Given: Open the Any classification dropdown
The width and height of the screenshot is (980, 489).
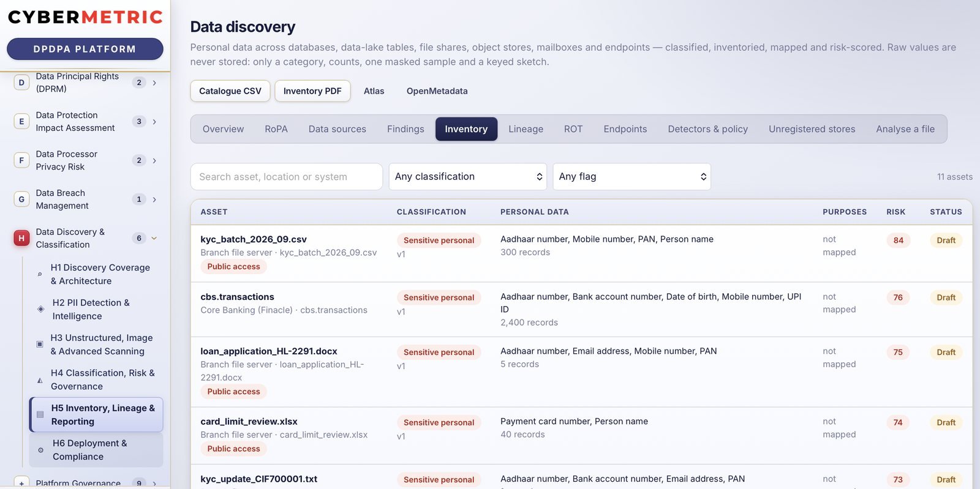Looking at the screenshot, I should (468, 176).
